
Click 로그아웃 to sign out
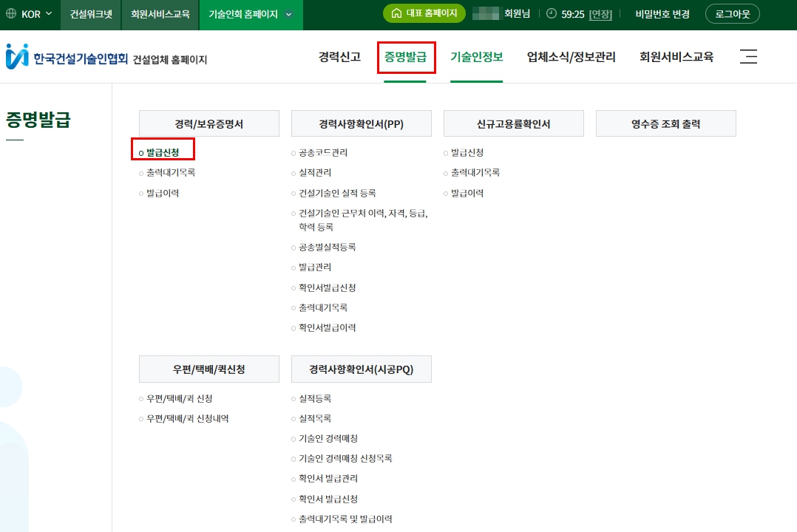click(732, 13)
